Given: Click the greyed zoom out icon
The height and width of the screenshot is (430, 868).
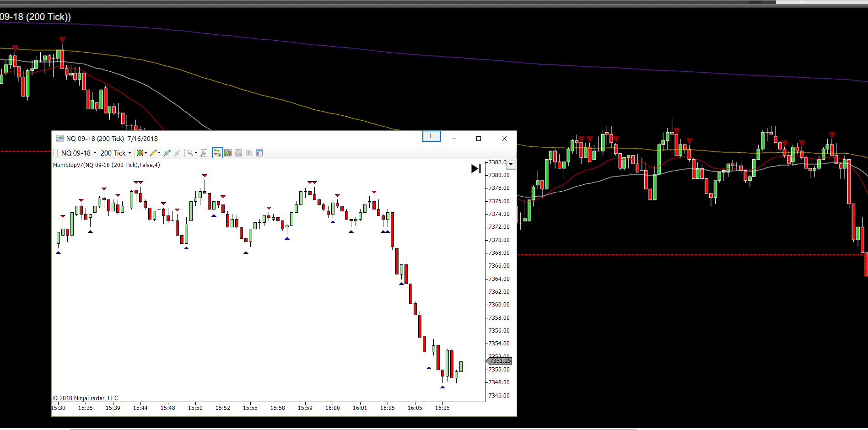Looking at the screenshot, I should click(x=178, y=153).
